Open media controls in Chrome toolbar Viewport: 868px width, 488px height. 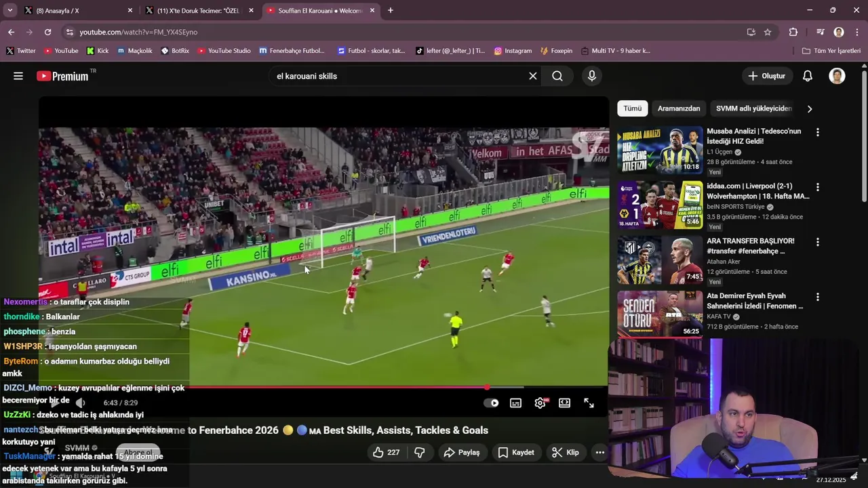[x=820, y=32]
